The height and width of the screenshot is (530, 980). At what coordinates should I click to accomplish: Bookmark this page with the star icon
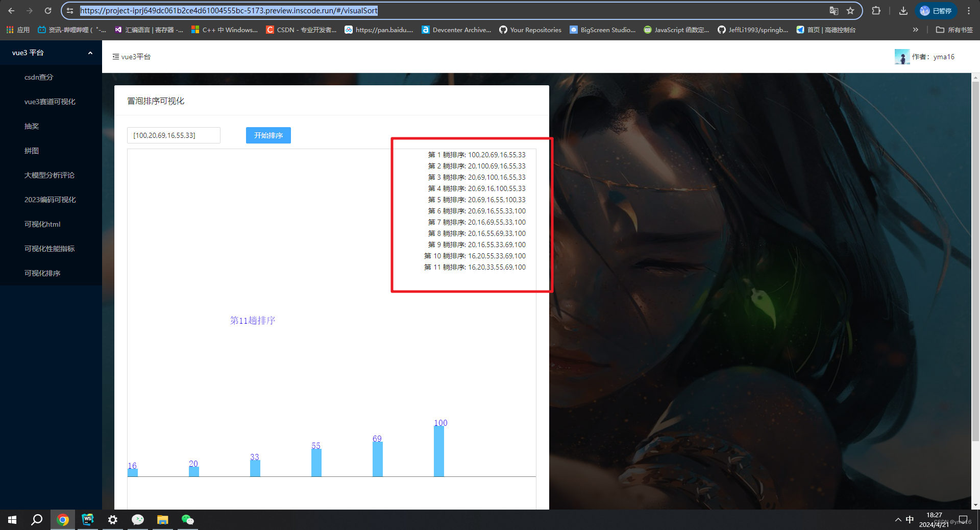[850, 11]
